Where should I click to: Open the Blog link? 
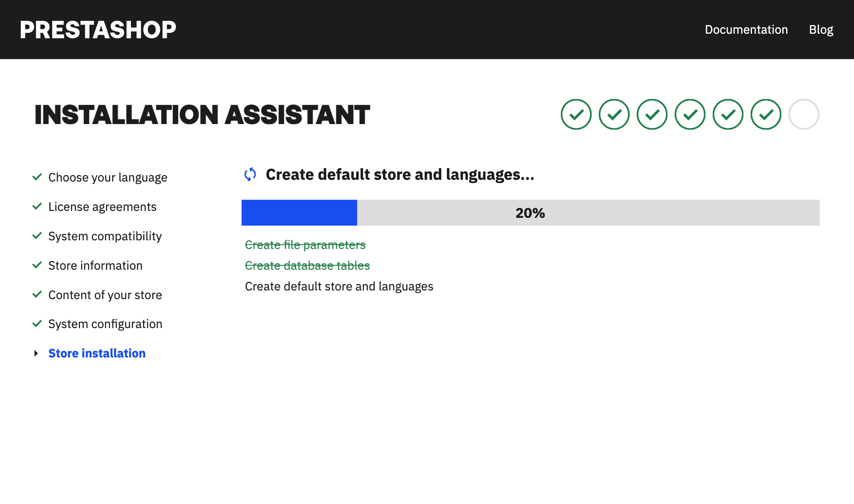821,30
